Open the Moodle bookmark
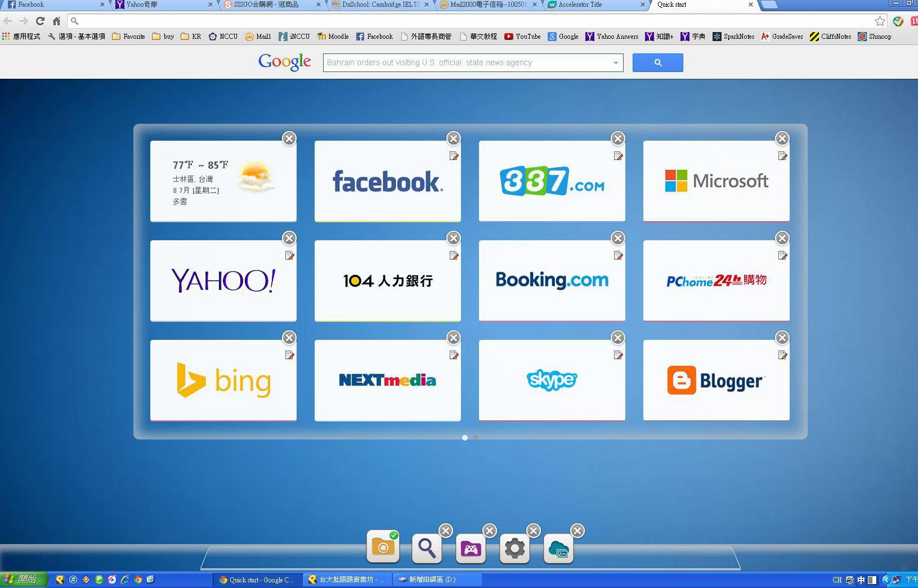918x588 pixels. 333,37
